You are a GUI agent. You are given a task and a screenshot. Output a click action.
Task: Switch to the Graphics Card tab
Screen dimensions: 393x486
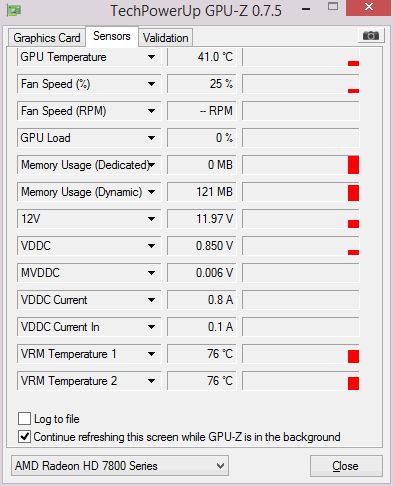[47, 38]
